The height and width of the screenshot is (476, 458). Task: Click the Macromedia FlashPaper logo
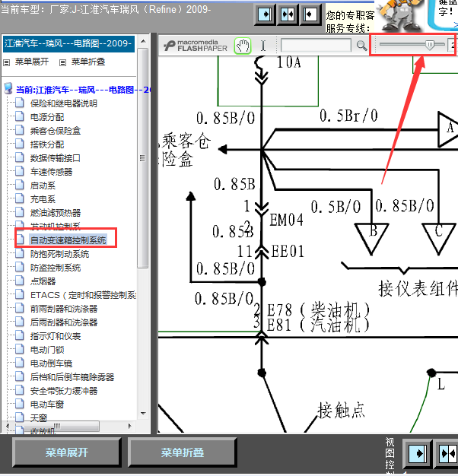click(x=196, y=46)
